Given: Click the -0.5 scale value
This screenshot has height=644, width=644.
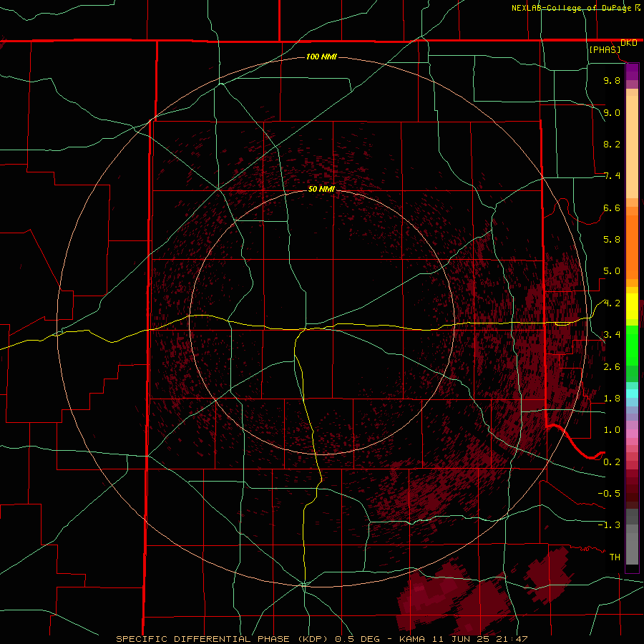Looking at the screenshot, I should [x=609, y=494].
